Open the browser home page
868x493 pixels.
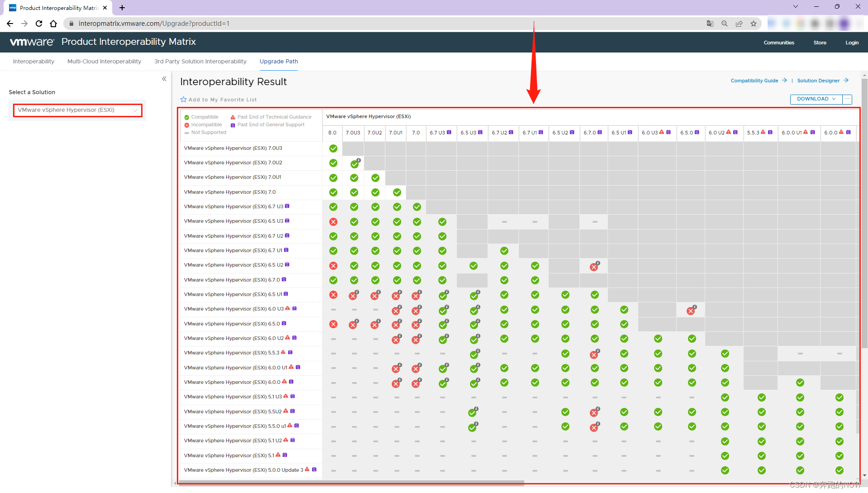pyautogui.click(x=53, y=24)
